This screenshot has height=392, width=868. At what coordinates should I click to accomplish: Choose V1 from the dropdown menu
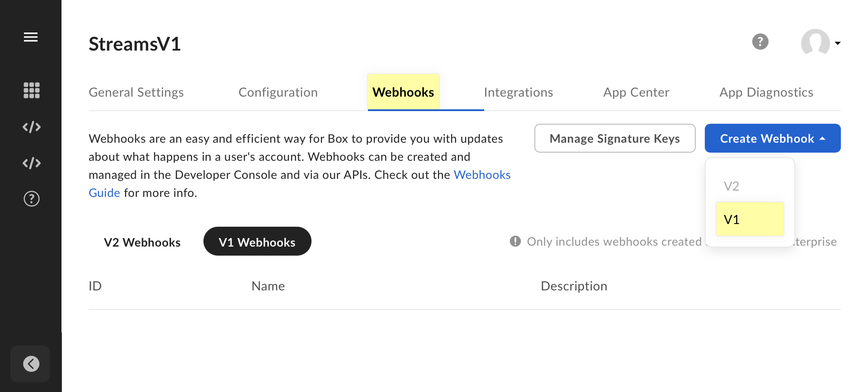click(750, 219)
